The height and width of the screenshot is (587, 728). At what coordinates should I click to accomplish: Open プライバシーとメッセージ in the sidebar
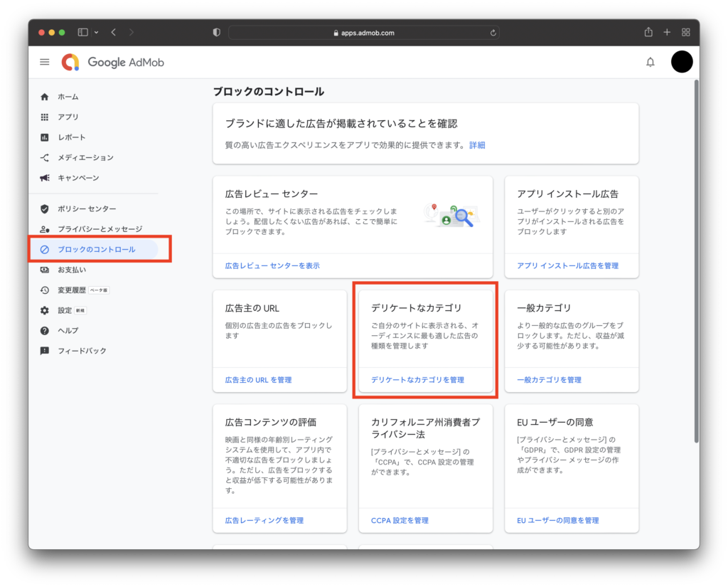(100, 229)
